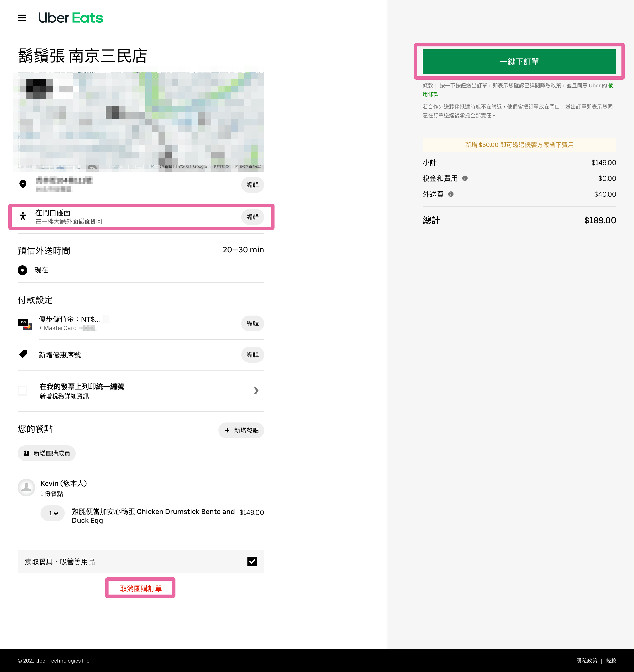This screenshot has height=672, width=634.
Task: Enable the tax ID on invoice checkbox
Action: (23, 391)
